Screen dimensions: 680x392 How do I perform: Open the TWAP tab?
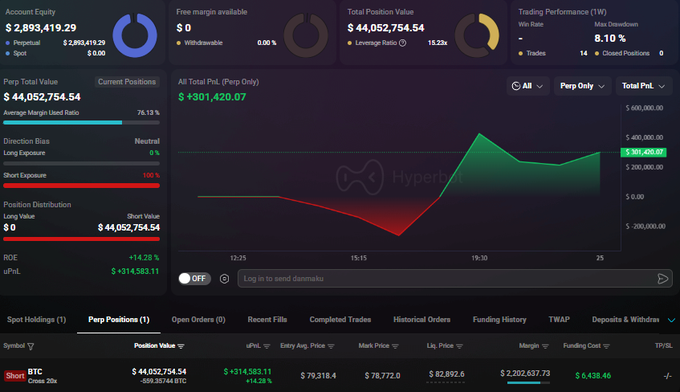tap(559, 320)
